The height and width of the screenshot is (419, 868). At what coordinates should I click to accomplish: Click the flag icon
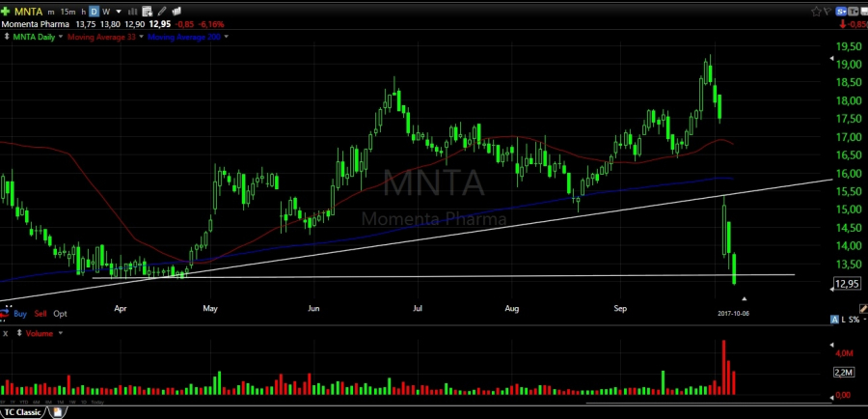(x=827, y=11)
